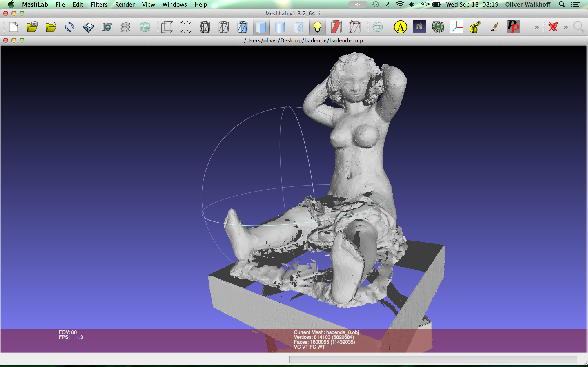Expand rightmost toolbar overflow chevron

(x=566, y=27)
